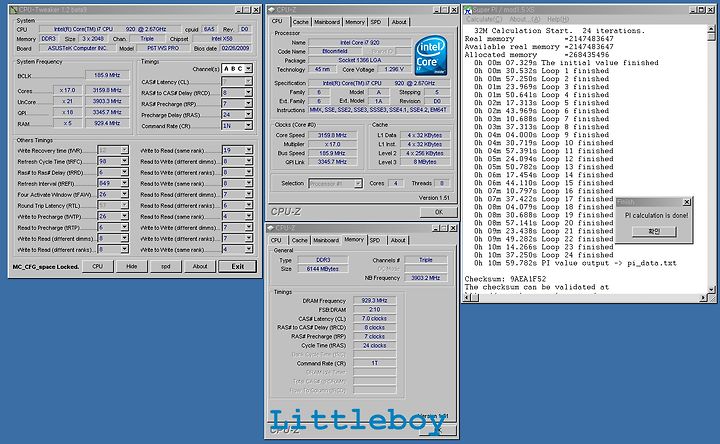Open the Help menu in Super PI

pos(558,19)
